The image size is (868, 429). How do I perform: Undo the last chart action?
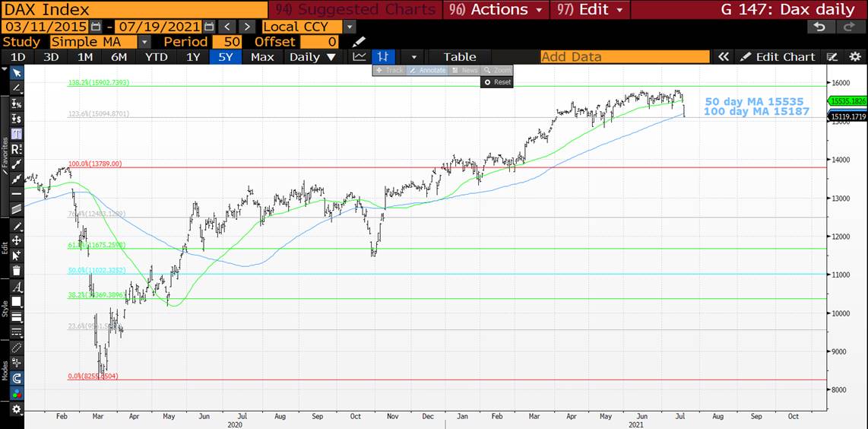[819, 26]
